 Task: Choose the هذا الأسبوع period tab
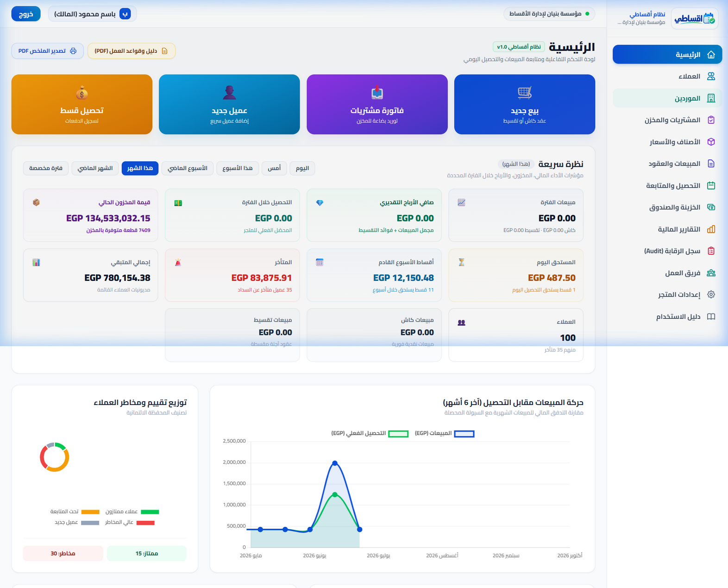coord(238,168)
